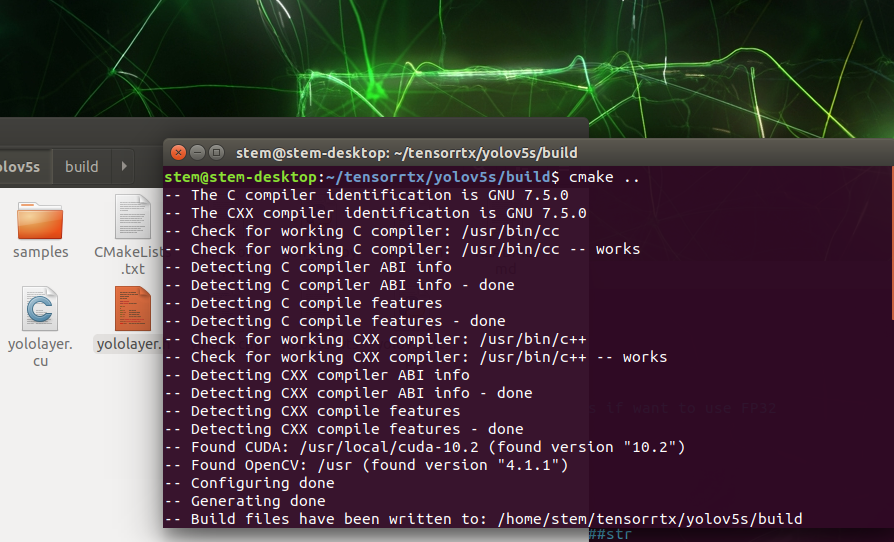The image size is (894, 542).
Task: Click the terminal scrollbar handle
Action: 892,243
